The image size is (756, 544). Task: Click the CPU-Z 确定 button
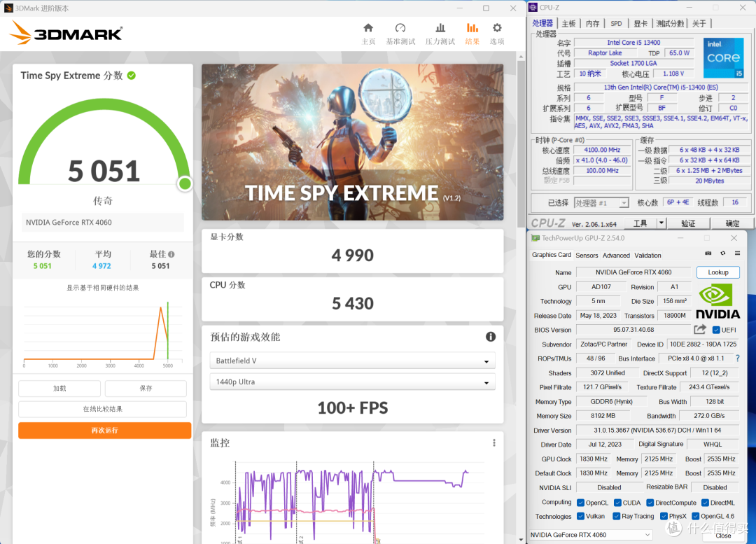[x=732, y=223]
